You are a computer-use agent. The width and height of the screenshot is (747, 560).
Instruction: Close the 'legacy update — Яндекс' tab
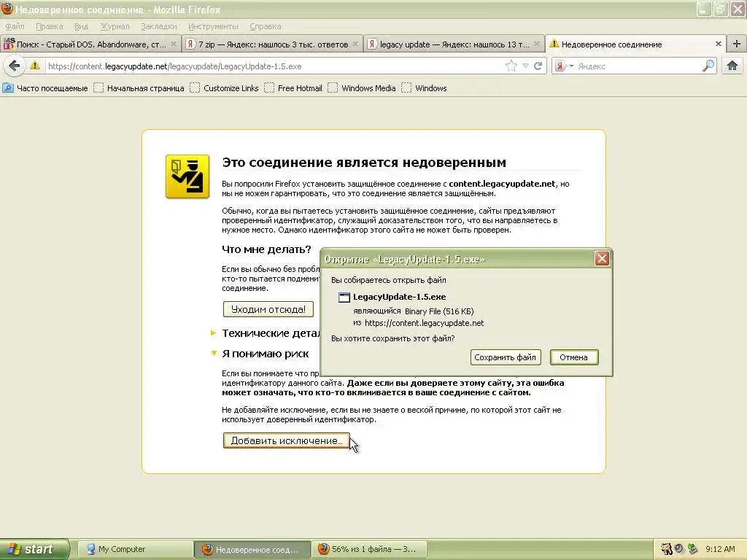pos(537,44)
